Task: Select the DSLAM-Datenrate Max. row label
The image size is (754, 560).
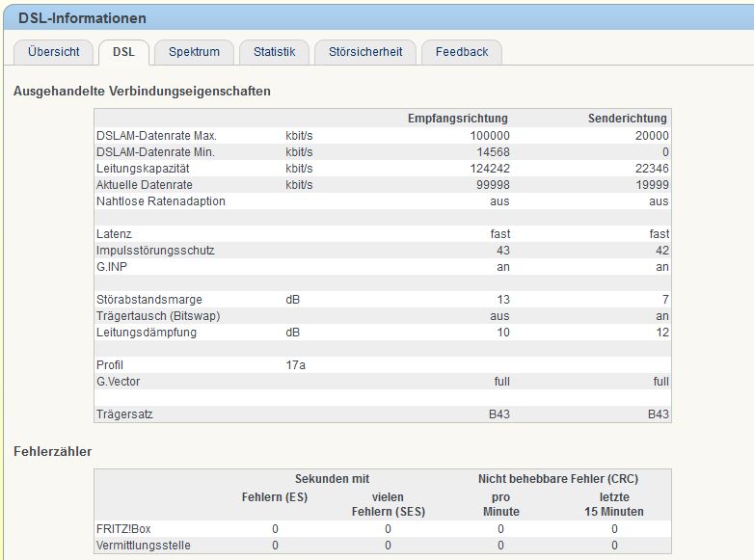Action: point(156,136)
